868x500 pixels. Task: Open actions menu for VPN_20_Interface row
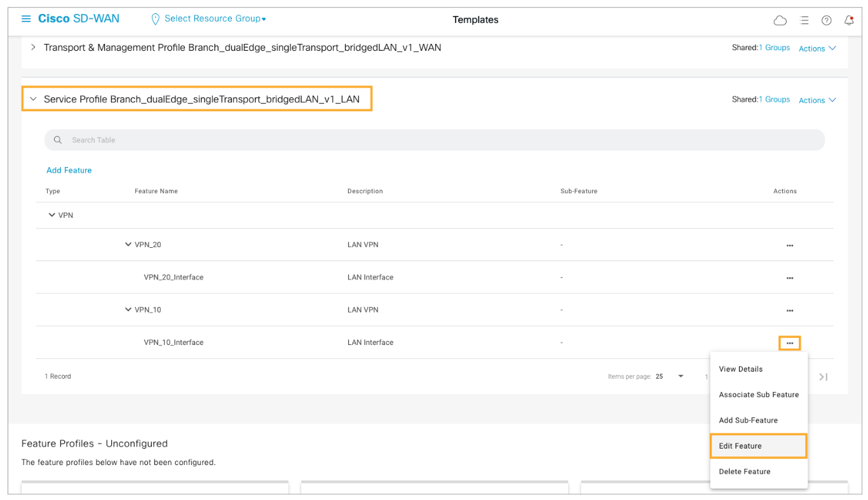tap(789, 278)
